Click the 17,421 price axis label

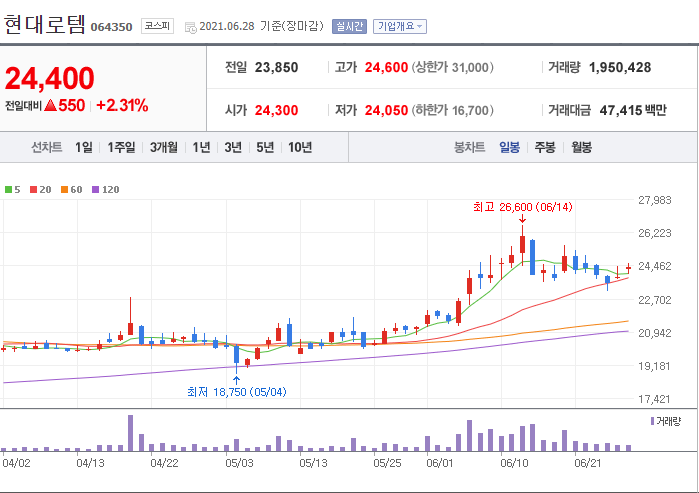tap(654, 399)
